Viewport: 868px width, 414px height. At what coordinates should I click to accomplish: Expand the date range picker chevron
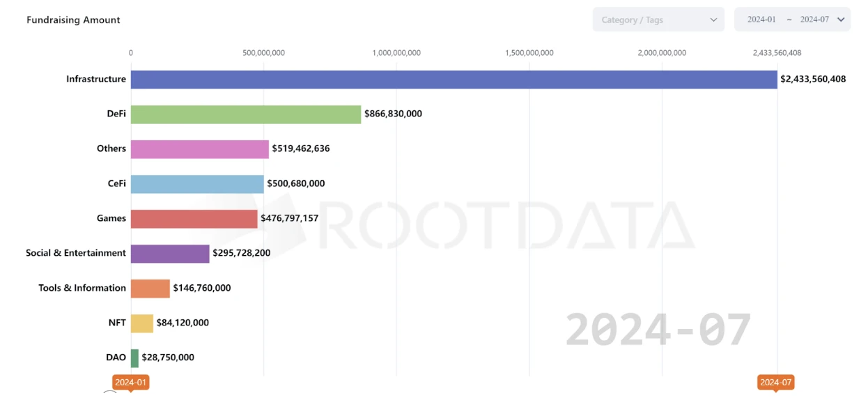841,20
